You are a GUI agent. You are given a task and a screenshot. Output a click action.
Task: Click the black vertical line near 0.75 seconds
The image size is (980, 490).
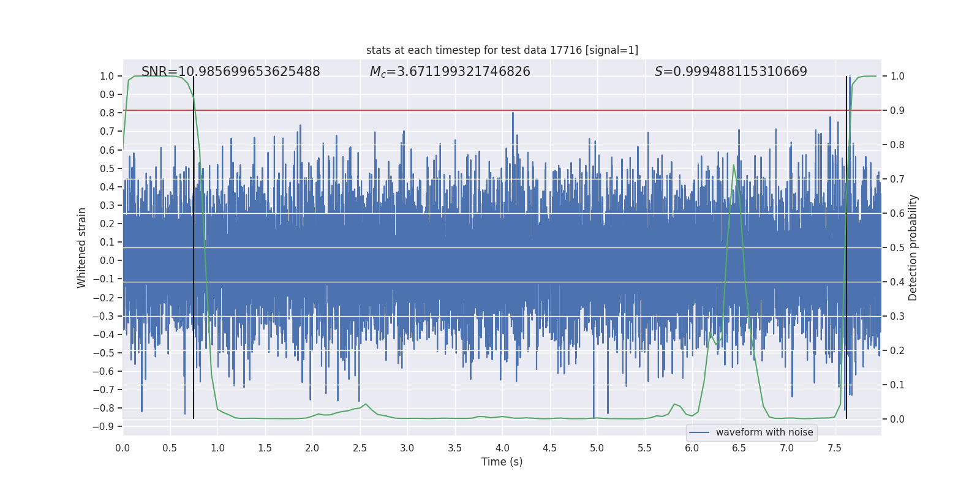point(194,245)
